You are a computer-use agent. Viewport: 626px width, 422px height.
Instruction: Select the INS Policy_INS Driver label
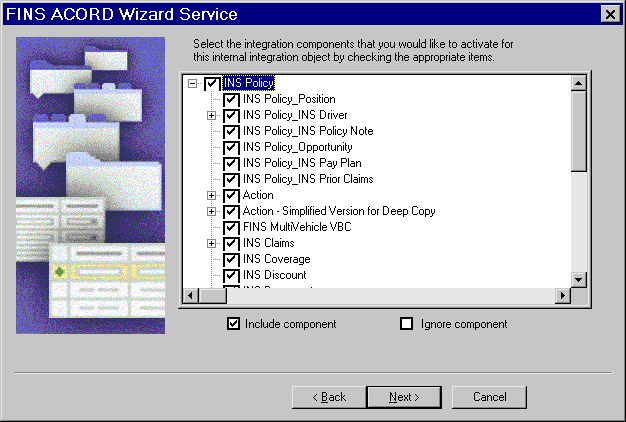point(295,115)
